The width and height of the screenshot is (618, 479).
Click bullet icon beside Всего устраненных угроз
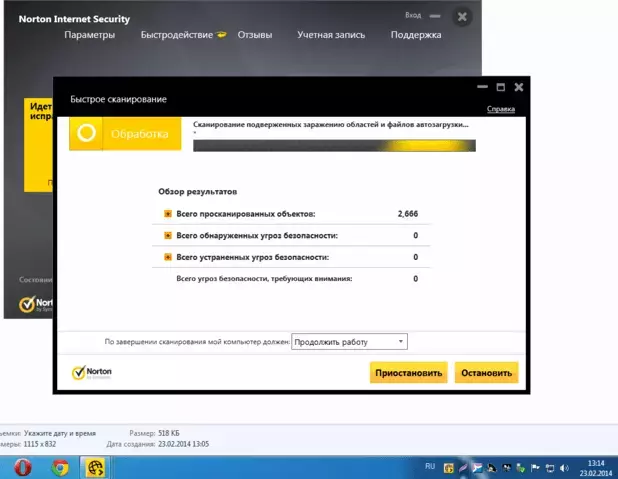(168, 257)
